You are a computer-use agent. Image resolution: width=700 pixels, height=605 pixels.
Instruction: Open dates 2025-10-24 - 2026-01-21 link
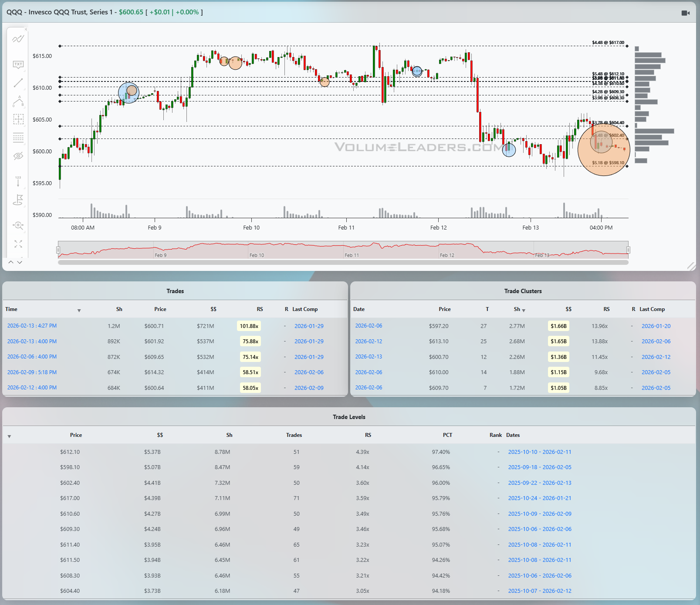coord(540,498)
